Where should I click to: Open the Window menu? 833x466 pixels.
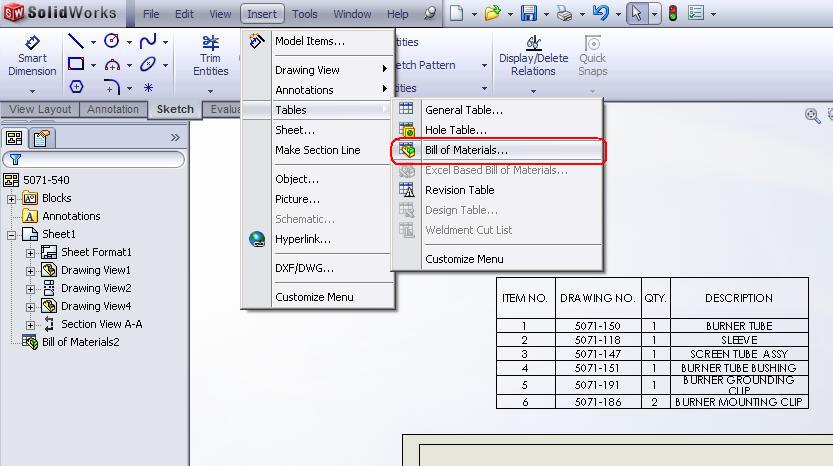(x=352, y=14)
